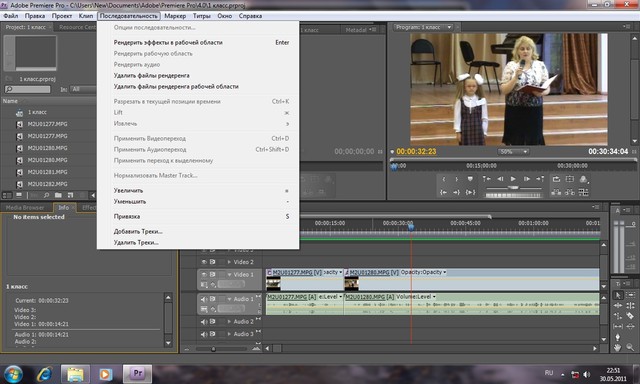This screenshot has width=640, height=384.
Task: Toggle sync lock on Video 1
Action: point(212,275)
